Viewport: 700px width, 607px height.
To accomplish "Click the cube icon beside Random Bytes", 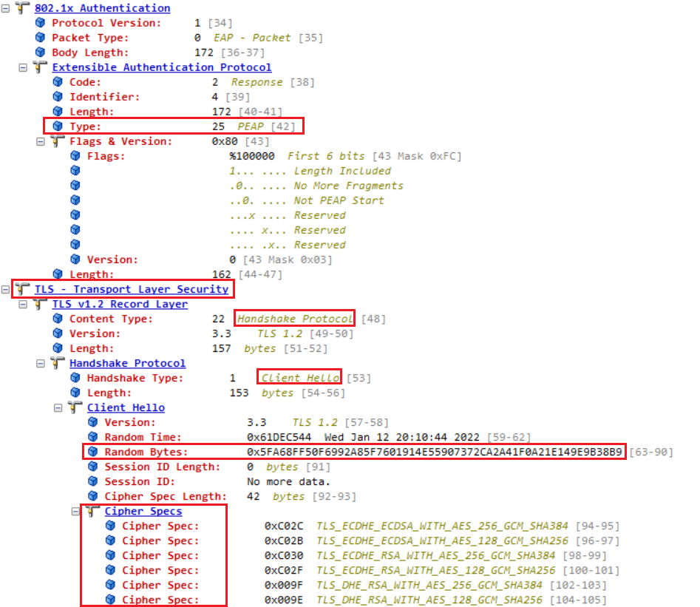I will (93, 452).
